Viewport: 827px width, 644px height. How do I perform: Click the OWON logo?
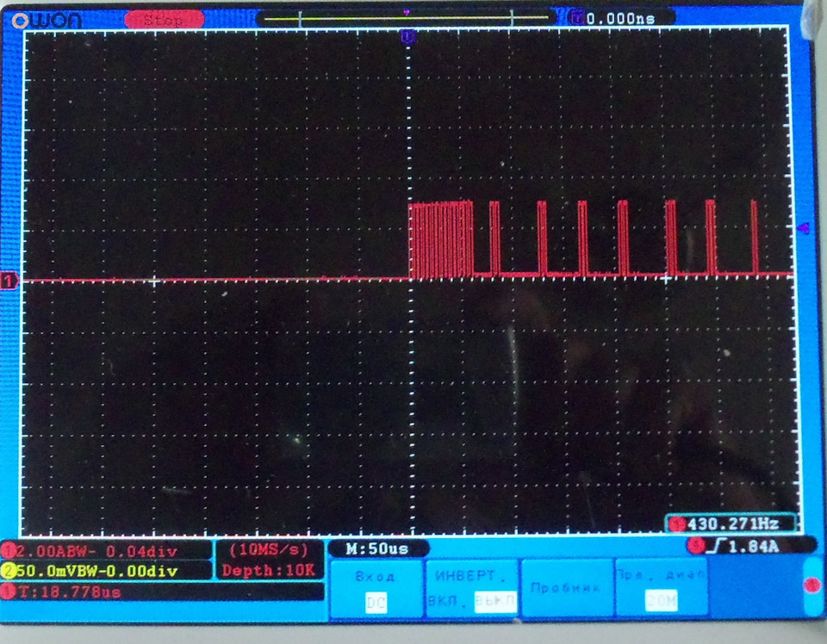pos(47,21)
